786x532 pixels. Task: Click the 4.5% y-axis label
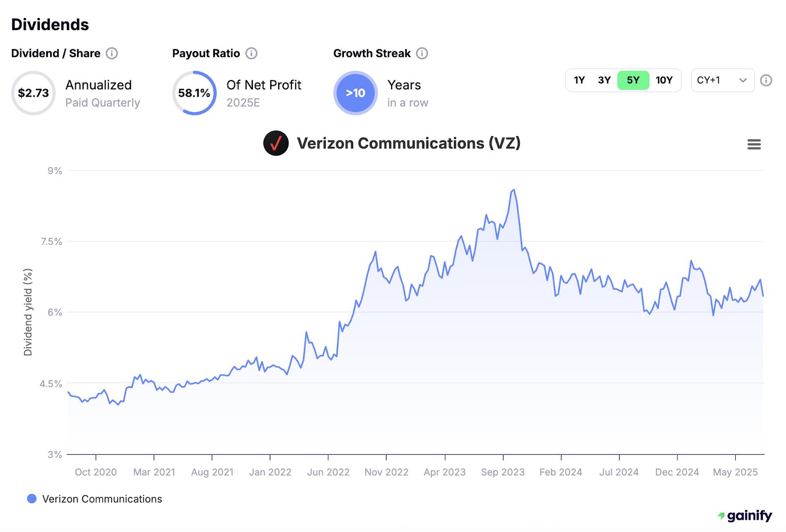51,384
